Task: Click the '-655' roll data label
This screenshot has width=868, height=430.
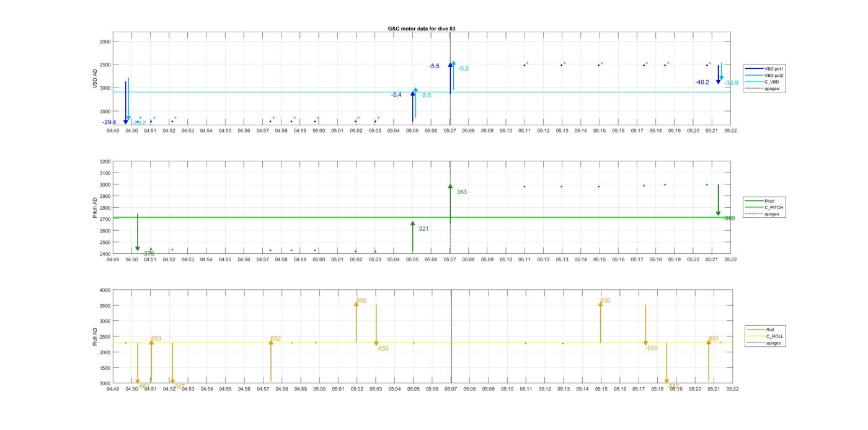Action: click(x=652, y=349)
